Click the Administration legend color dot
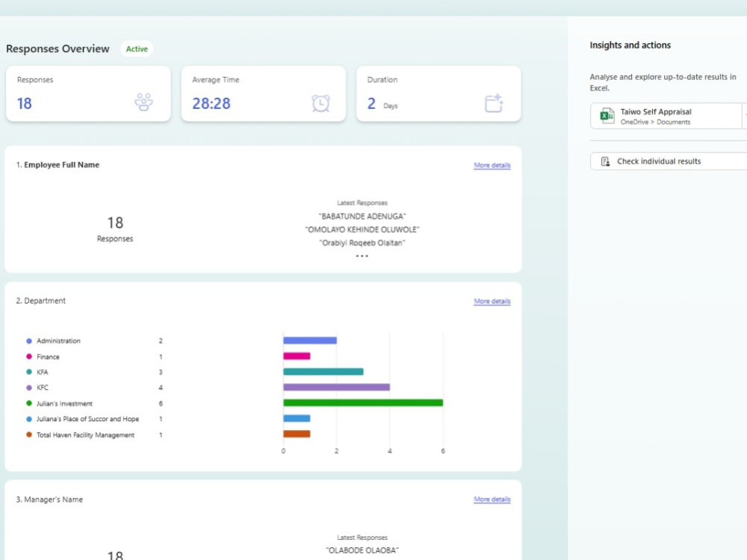This screenshot has width=747, height=560. (x=29, y=341)
